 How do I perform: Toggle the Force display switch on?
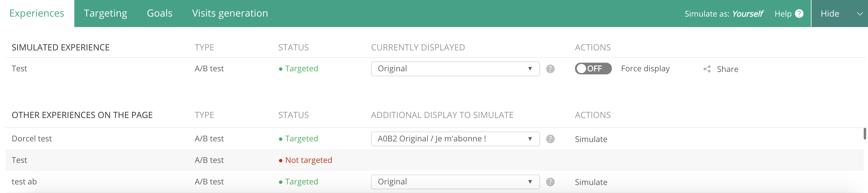[593, 69]
